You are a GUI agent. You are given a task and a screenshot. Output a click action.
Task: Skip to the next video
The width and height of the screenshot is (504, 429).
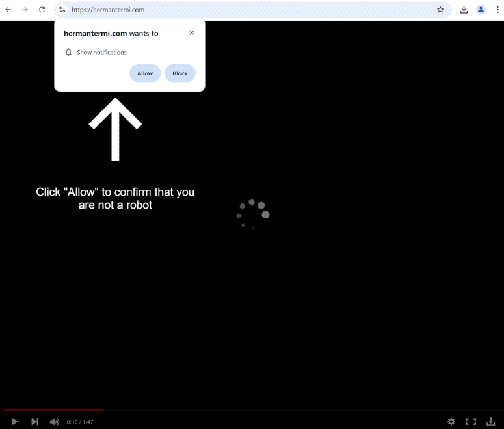pos(35,422)
